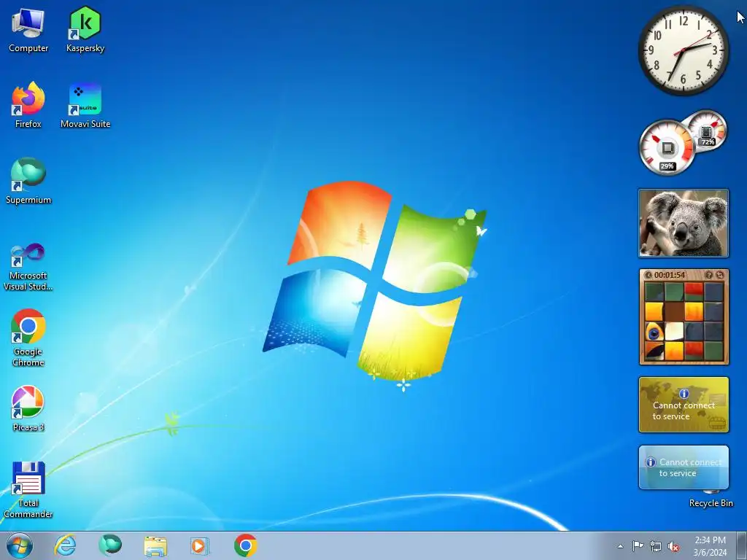Viewport: 747px width, 560px height.
Task: Select the Kaspersky desktop shortcut
Action: (x=85, y=29)
